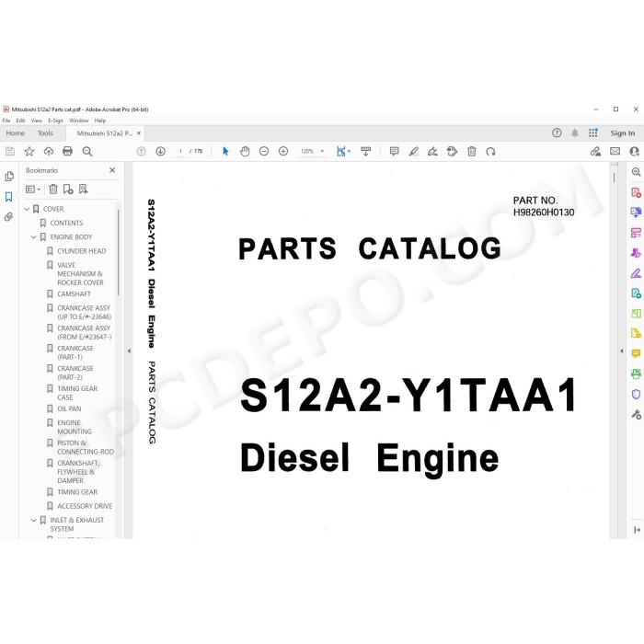The image size is (644, 644).
Task: Open the Protect shield tool in right pane
Action: 636,395
